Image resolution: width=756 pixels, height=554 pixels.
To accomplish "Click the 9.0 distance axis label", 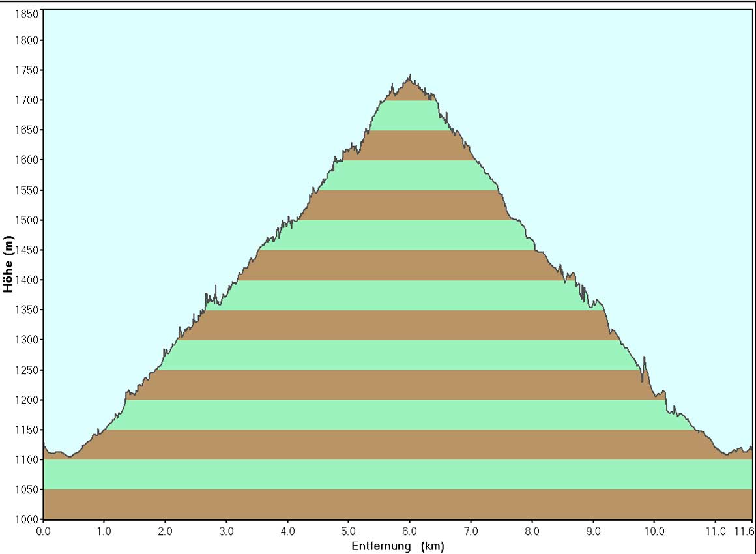I will [593, 531].
